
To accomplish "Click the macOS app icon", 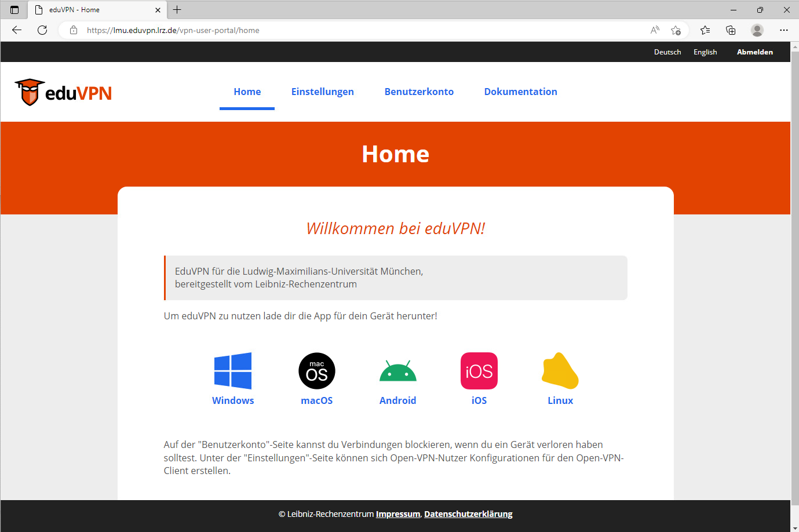I will (x=317, y=371).
